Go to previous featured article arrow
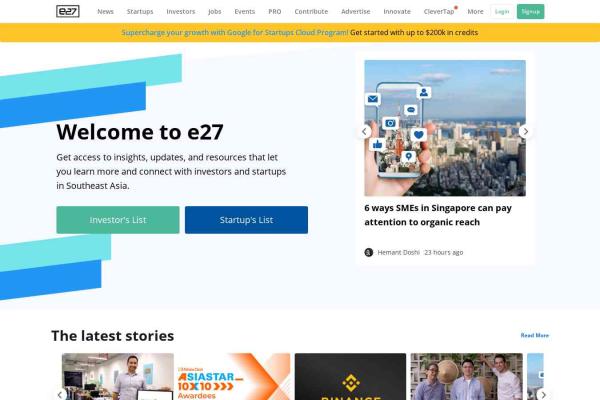This screenshot has height=400, width=600. point(364,132)
